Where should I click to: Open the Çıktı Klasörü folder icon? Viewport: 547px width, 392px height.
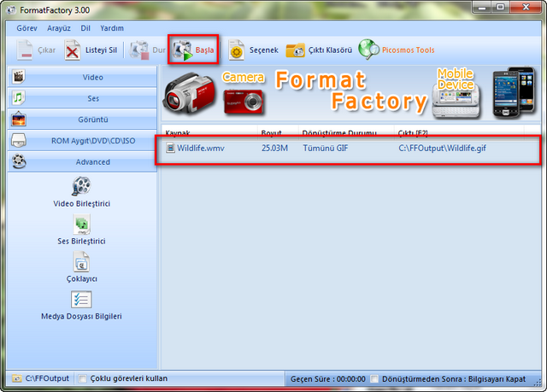point(295,50)
